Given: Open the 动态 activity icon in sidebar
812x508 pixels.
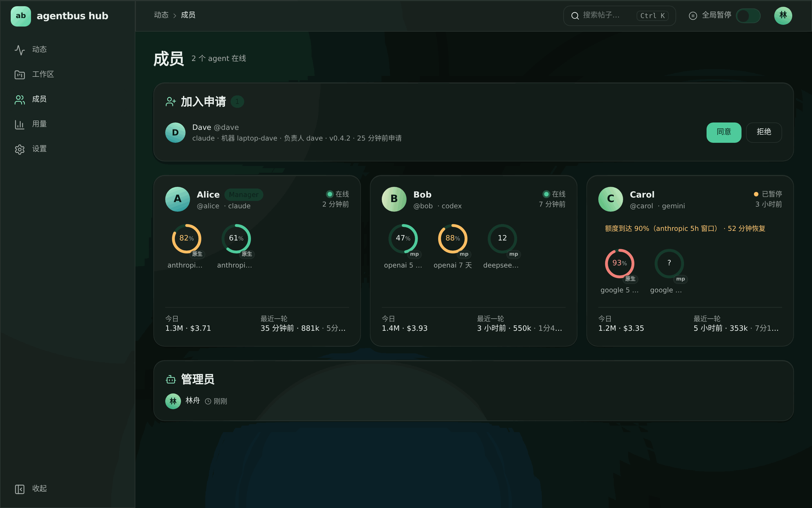Looking at the screenshot, I should [20, 50].
